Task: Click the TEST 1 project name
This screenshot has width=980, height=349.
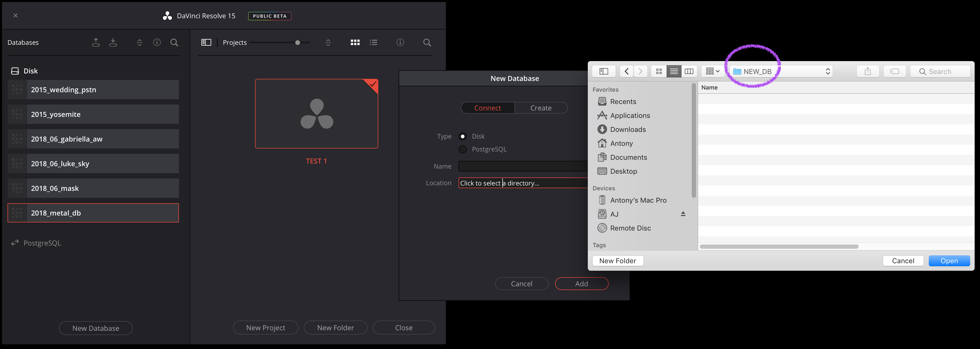Action: click(316, 161)
